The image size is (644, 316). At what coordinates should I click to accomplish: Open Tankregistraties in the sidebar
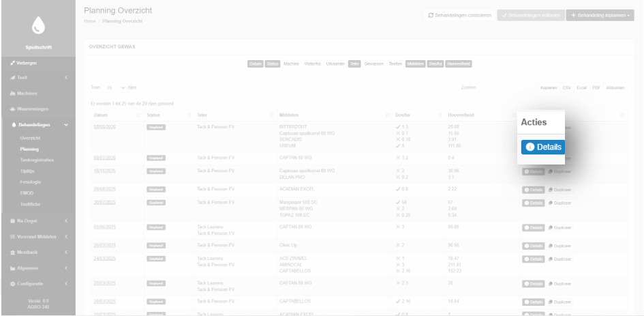pyautogui.click(x=37, y=160)
